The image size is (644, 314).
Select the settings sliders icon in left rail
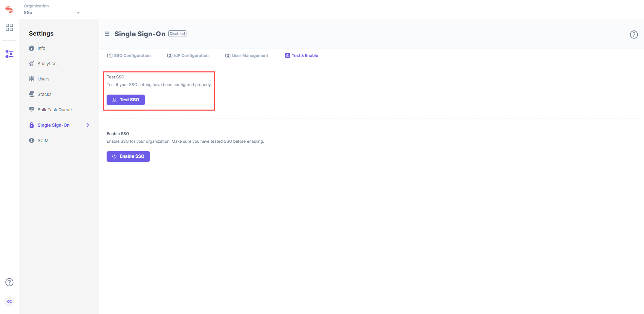pos(9,54)
